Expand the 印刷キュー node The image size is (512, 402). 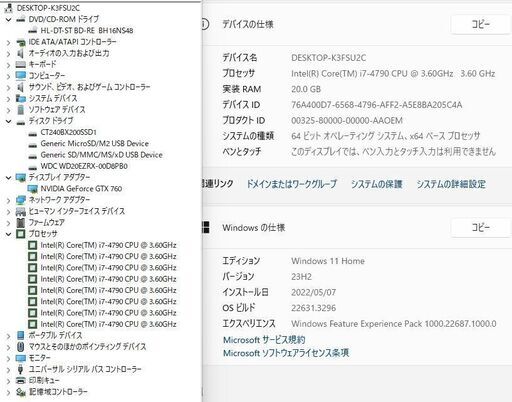click(9, 381)
